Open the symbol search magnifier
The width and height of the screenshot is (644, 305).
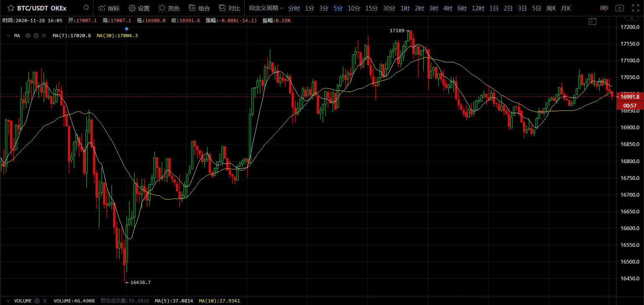click(x=86, y=8)
